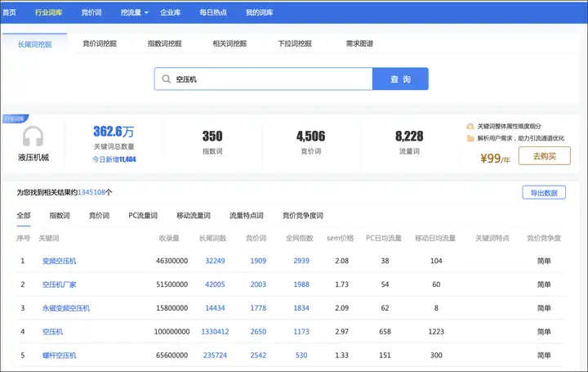Screen dimensions: 588x372
Task: Select the 竞价词 filter tab in results
Action: coord(99,216)
